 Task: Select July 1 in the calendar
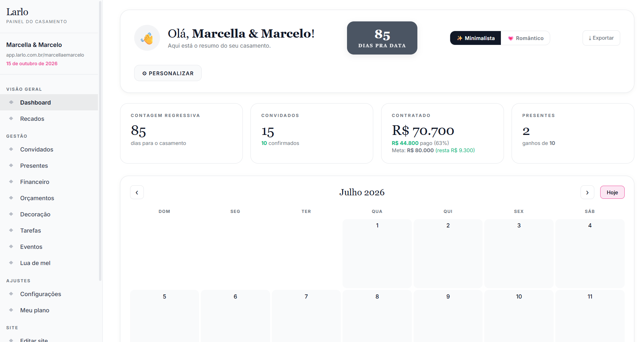[377, 253]
